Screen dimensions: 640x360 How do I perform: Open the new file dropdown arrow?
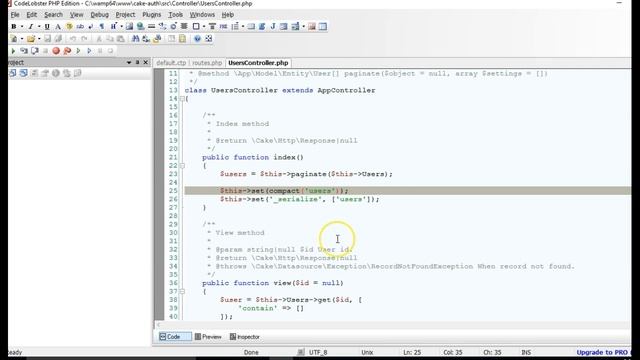point(22,39)
